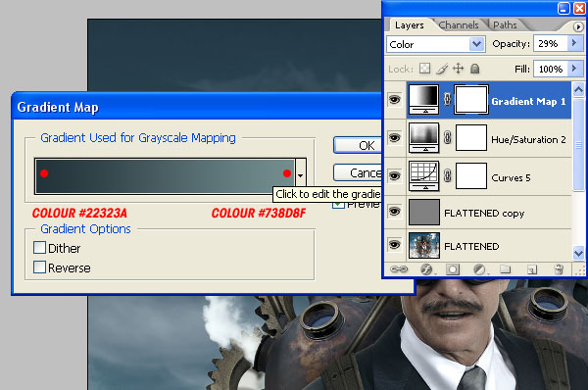This screenshot has height=390, width=588.
Task: Click the gradient bar to edit it
Action: coord(166,175)
